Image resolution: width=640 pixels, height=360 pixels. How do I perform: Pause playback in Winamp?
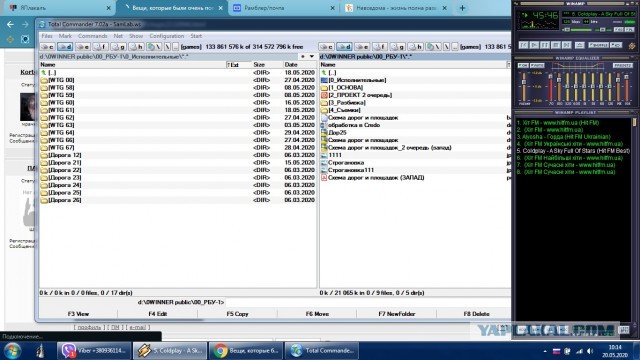545,45
